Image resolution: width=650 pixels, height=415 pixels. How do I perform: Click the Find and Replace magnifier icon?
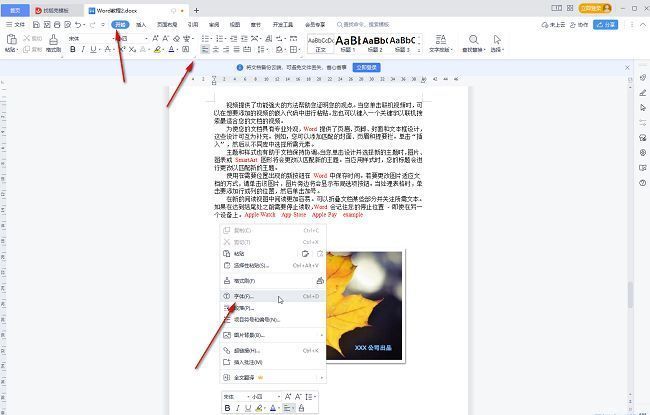[473, 39]
